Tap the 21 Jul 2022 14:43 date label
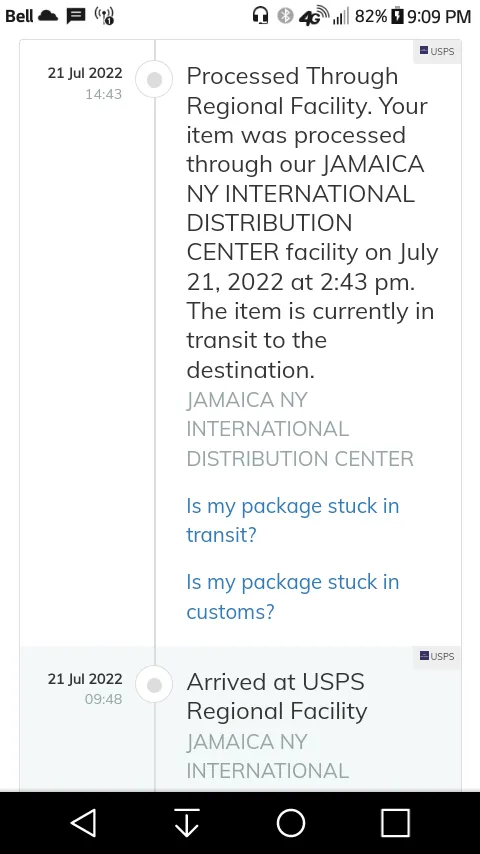Screen dimensions: 480x854 click(x=85, y=83)
